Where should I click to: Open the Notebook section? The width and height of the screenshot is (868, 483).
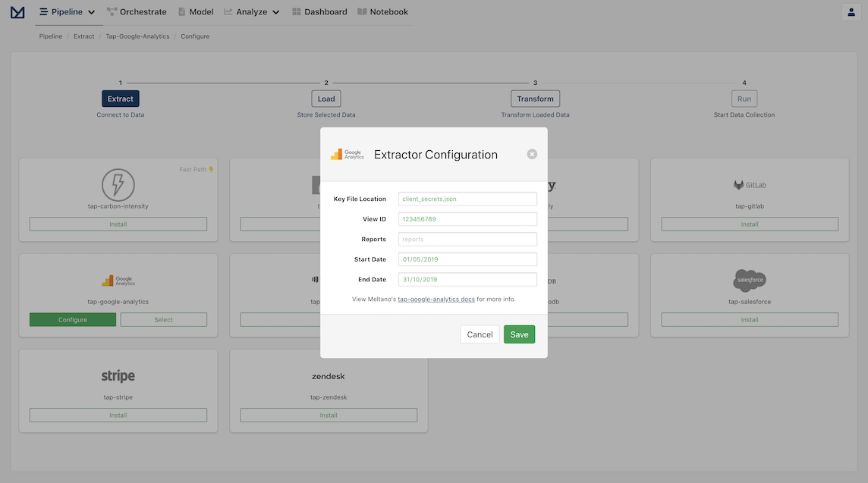(x=382, y=12)
